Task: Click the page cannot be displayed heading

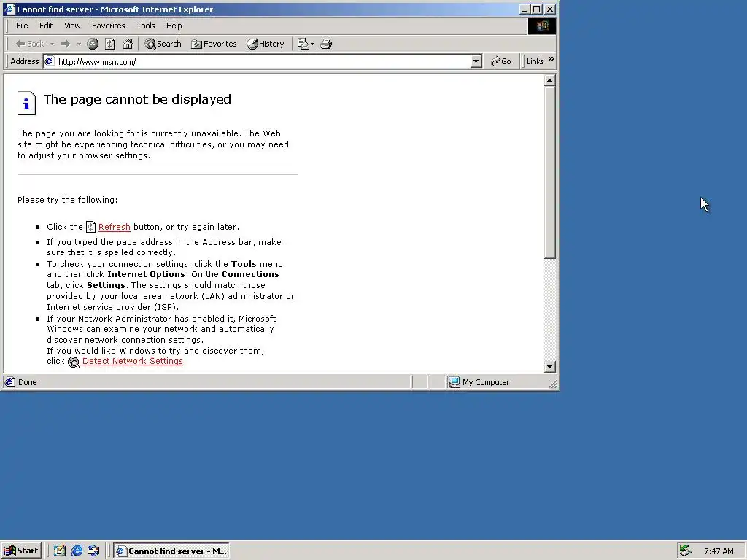Action: coord(137,99)
